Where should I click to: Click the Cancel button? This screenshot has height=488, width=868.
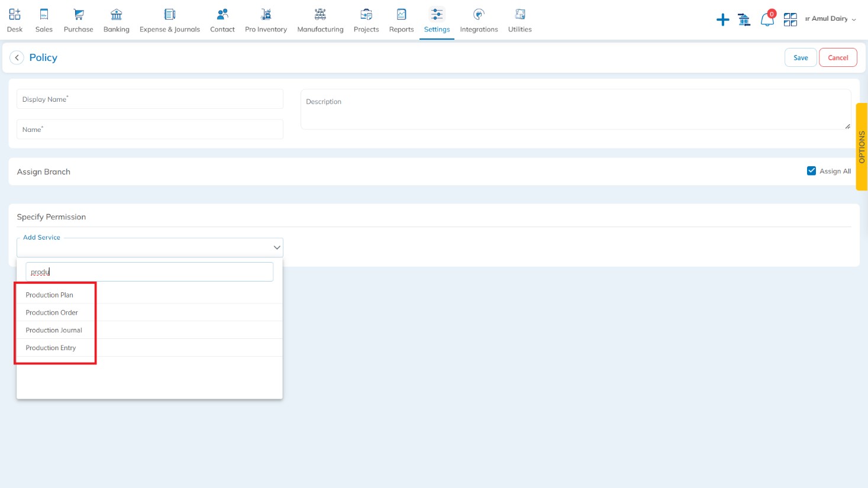pos(838,57)
